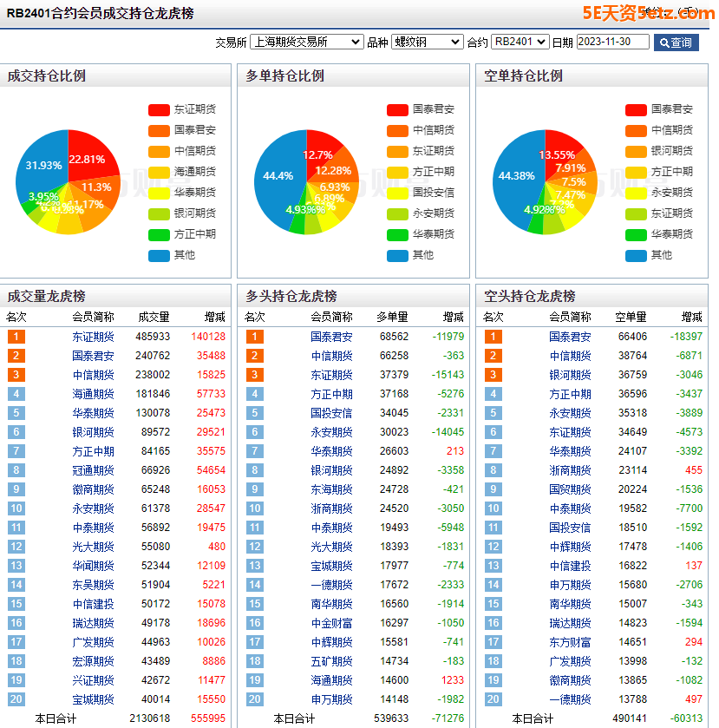Click the 多单量 value 68562
Viewport: 719px width, 728px height.
(394, 337)
